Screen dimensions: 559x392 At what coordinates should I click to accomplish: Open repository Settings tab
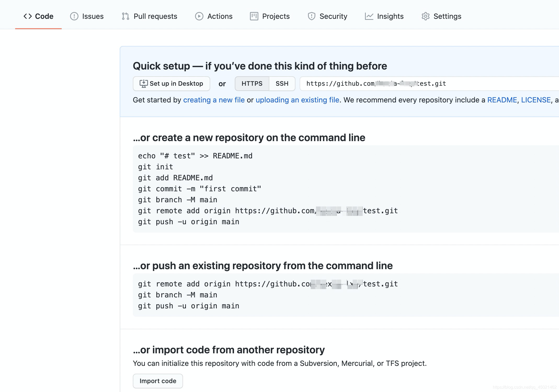pos(441,16)
